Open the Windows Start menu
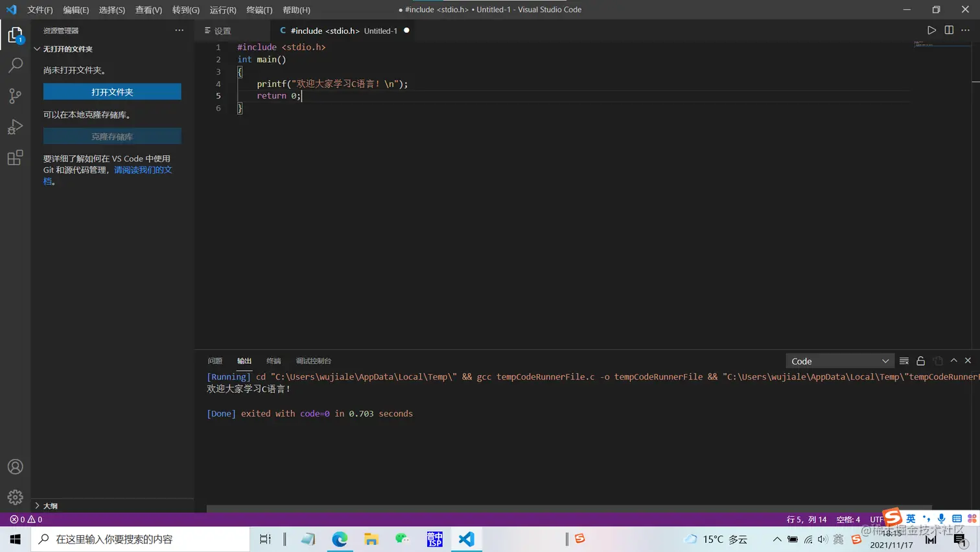This screenshot has height=552, width=980. [x=16, y=539]
